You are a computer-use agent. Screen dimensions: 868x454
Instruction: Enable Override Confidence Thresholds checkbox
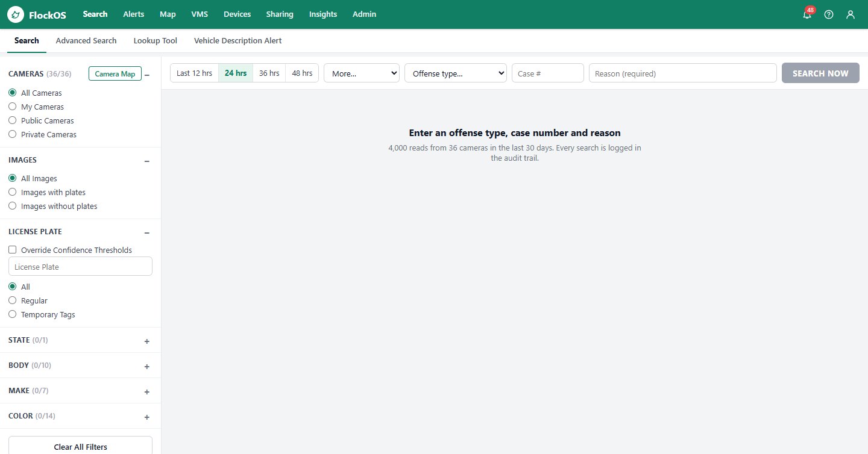12,250
